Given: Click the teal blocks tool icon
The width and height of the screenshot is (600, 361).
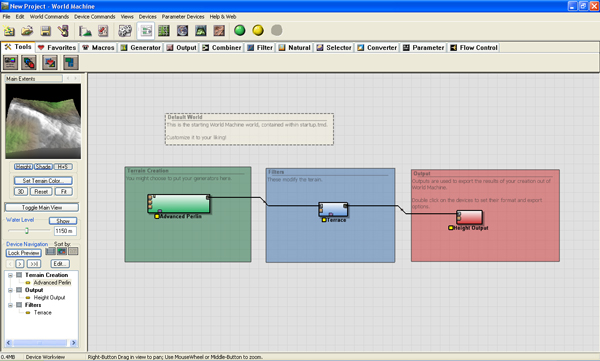Looking at the screenshot, I should click(71, 62).
